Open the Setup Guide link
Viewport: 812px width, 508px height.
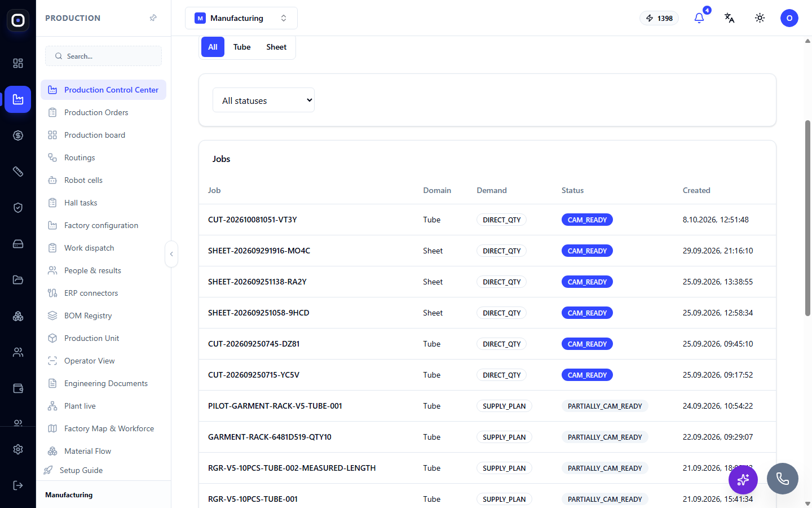pos(81,470)
